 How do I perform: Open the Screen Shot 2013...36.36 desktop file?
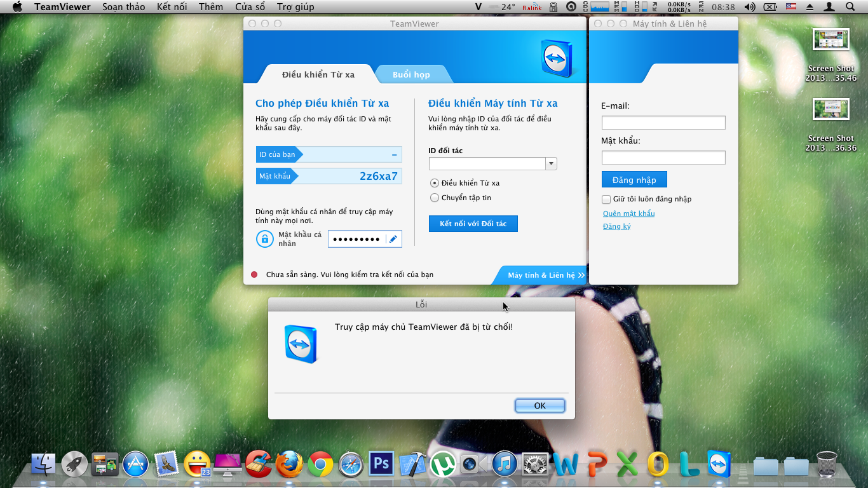pyautogui.click(x=831, y=125)
